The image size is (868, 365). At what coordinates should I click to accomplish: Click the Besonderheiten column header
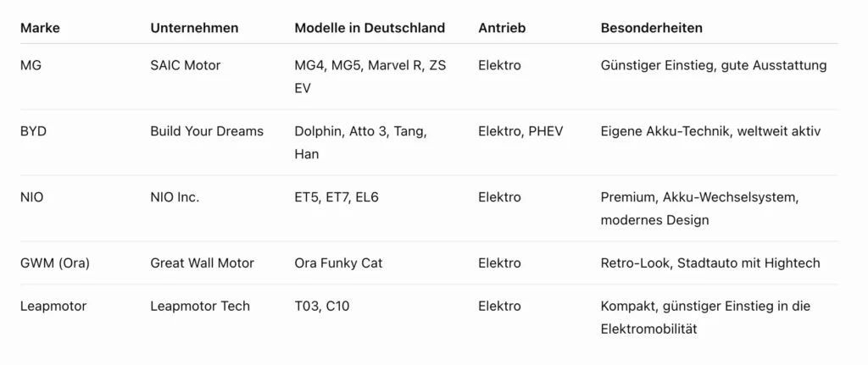pyautogui.click(x=652, y=28)
